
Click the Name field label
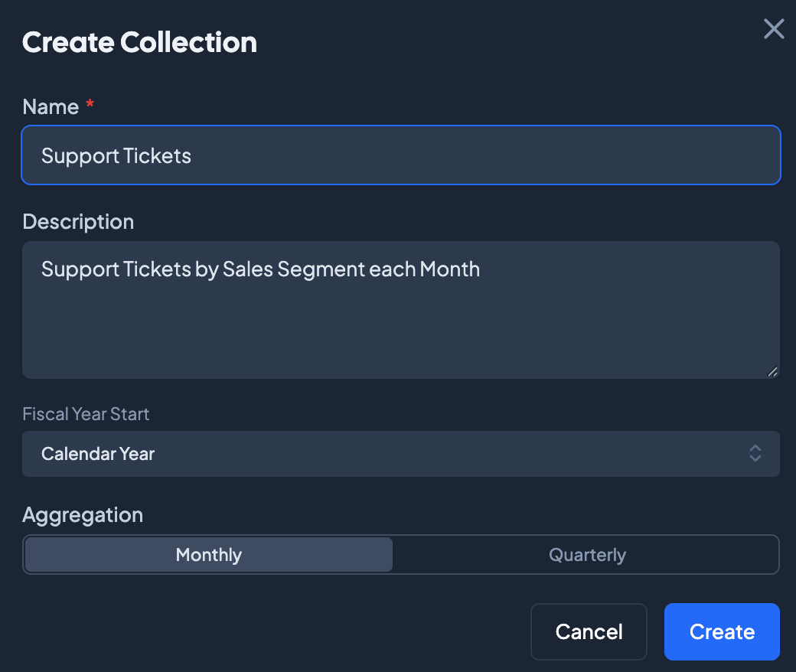tap(51, 106)
